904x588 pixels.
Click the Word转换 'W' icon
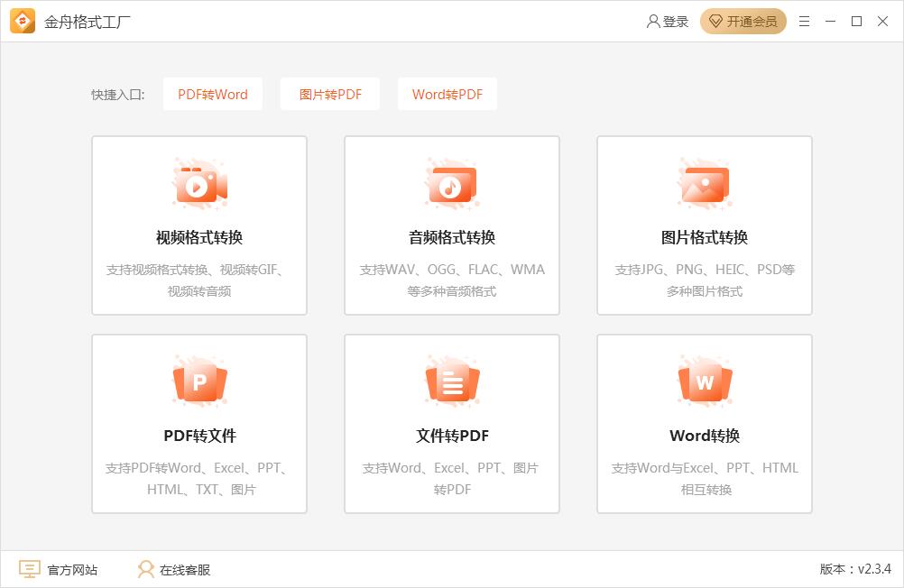tap(704, 381)
